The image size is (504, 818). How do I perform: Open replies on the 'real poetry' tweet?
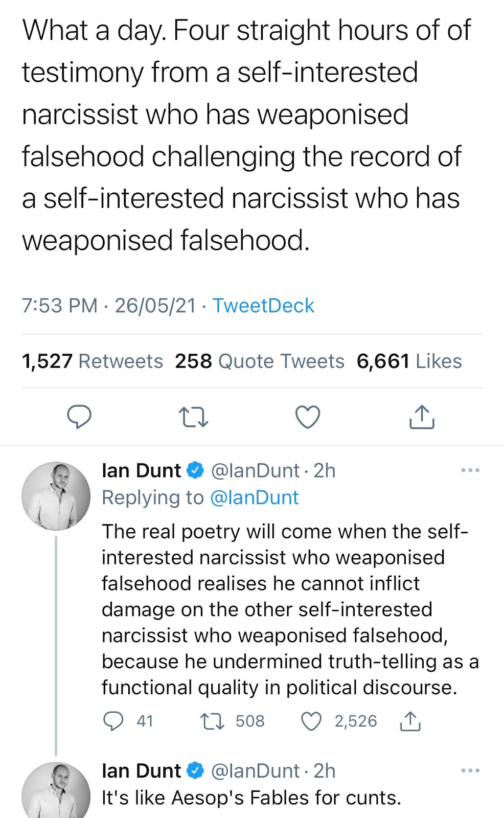tap(113, 721)
